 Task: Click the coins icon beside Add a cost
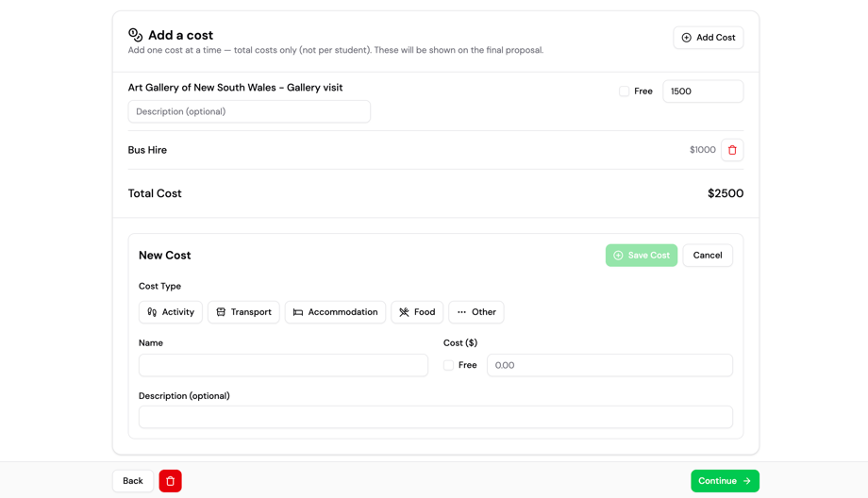point(136,35)
